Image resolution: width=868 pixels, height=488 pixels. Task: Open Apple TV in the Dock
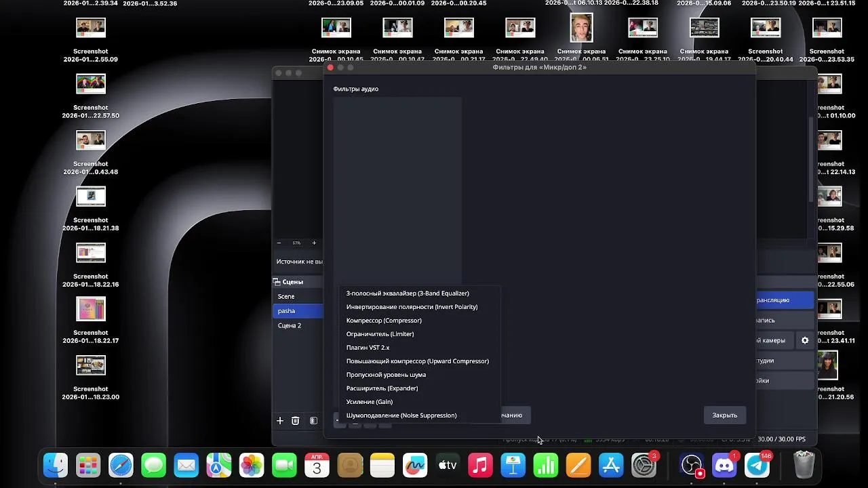448,465
